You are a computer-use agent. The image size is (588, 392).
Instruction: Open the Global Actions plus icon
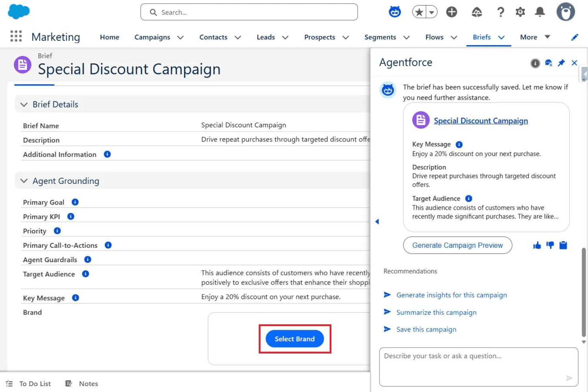(451, 12)
